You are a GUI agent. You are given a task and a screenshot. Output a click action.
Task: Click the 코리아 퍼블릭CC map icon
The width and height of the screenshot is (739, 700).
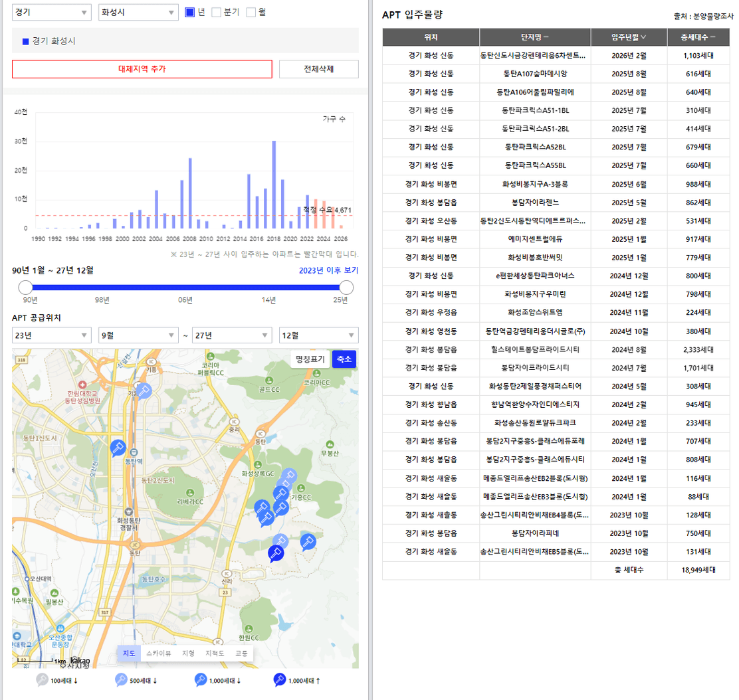(211, 356)
